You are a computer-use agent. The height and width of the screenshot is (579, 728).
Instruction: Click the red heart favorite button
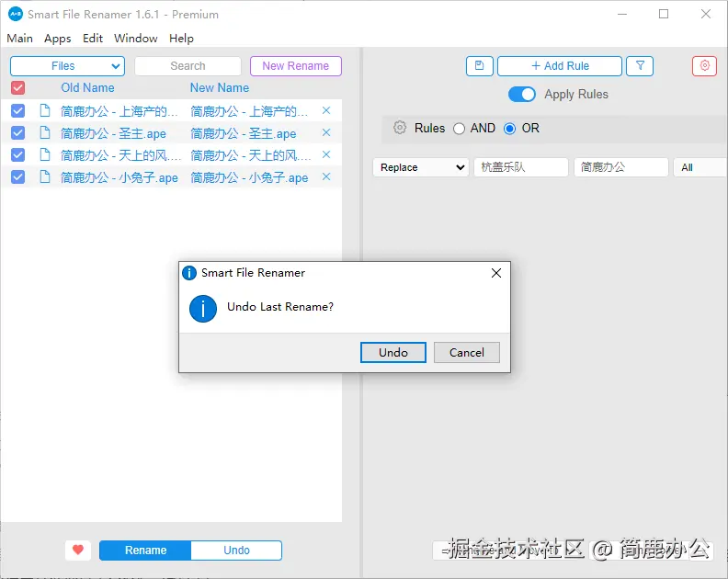(78, 551)
